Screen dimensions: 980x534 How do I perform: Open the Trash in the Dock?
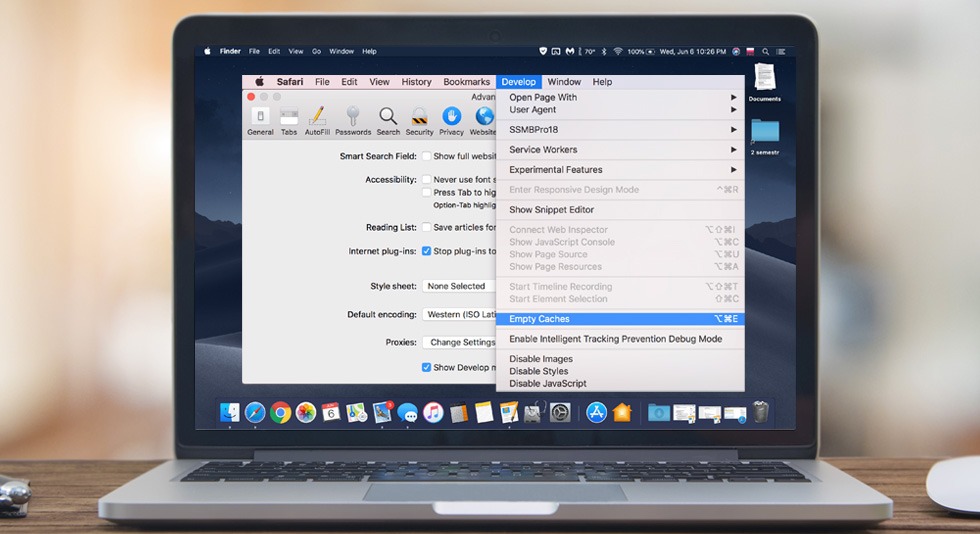tap(760, 412)
